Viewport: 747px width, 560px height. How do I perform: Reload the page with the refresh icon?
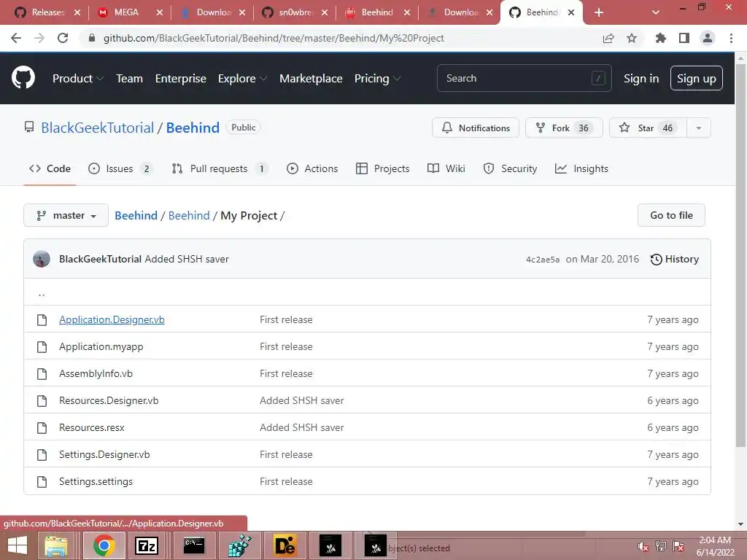pyautogui.click(x=63, y=38)
